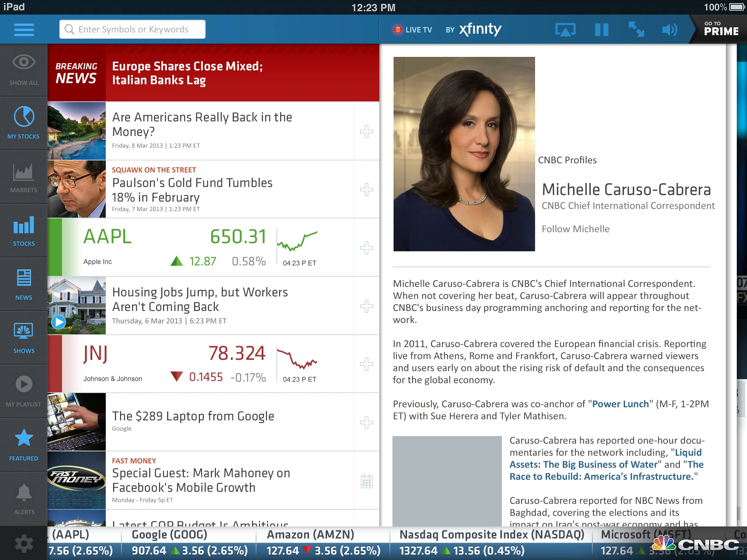Tap calendar icon for Fast Money segment
This screenshot has height=560, width=747.
367,481
